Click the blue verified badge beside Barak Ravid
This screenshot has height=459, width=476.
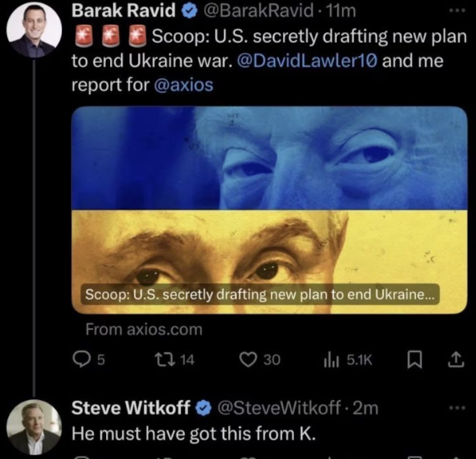[x=189, y=11]
